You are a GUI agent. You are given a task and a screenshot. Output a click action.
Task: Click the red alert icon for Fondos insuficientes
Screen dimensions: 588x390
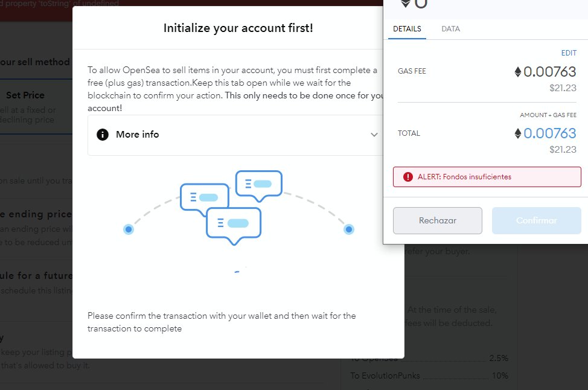tap(407, 177)
